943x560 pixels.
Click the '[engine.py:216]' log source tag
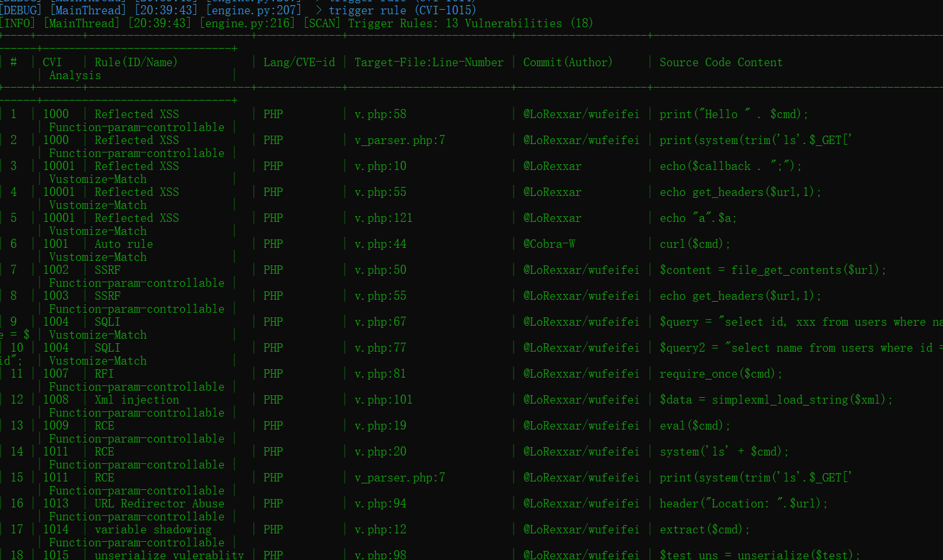click(249, 23)
